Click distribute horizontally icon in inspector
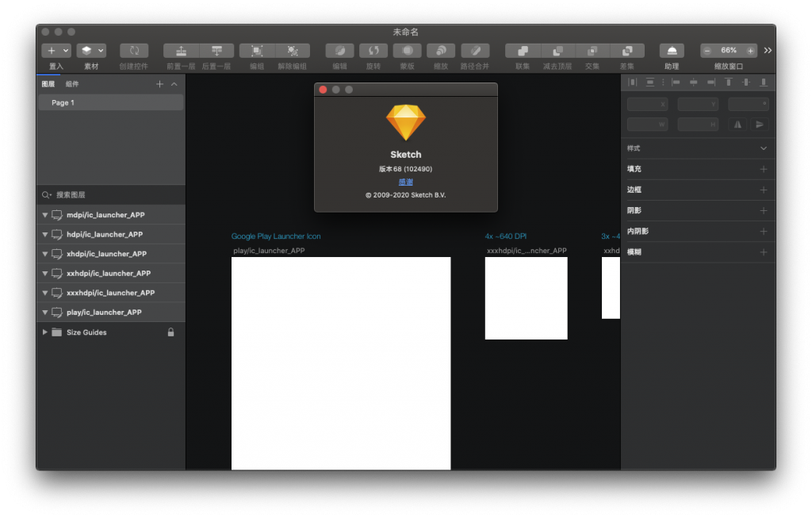Screen dimensions: 812x518 632,82
